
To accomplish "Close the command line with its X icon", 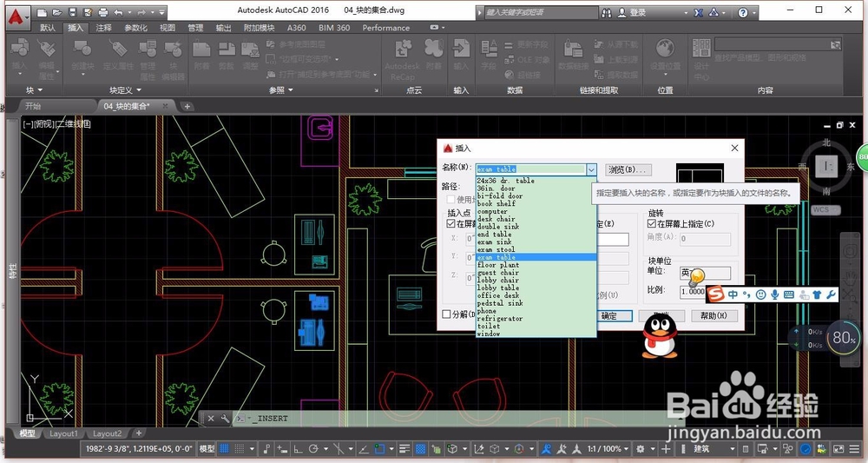I will [210, 419].
